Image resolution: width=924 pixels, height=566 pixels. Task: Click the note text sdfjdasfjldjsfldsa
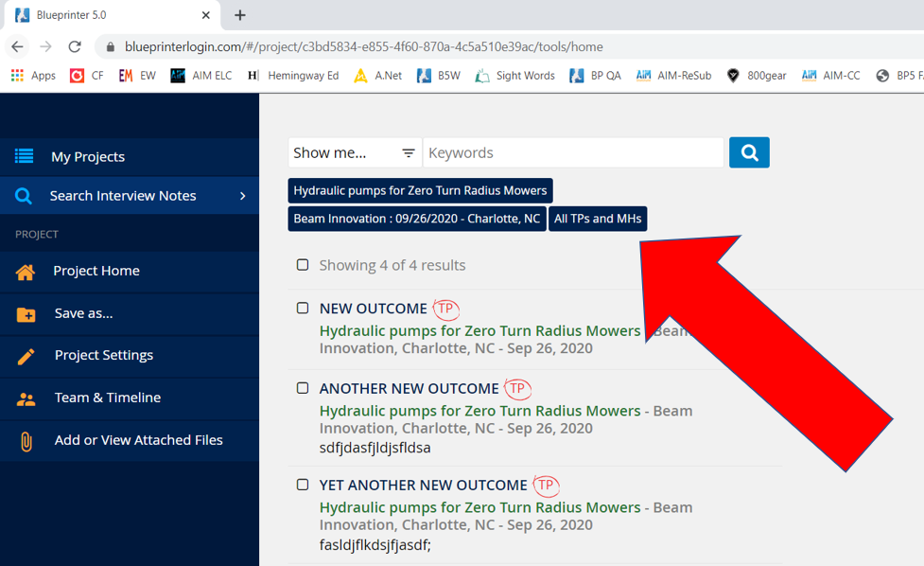tap(375, 448)
